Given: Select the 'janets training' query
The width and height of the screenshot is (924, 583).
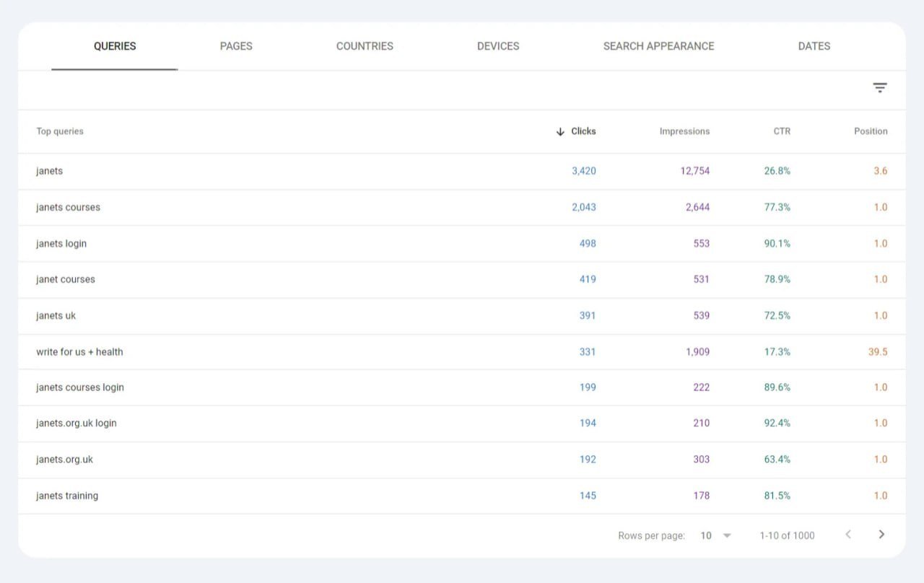Looking at the screenshot, I should click(67, 496).
